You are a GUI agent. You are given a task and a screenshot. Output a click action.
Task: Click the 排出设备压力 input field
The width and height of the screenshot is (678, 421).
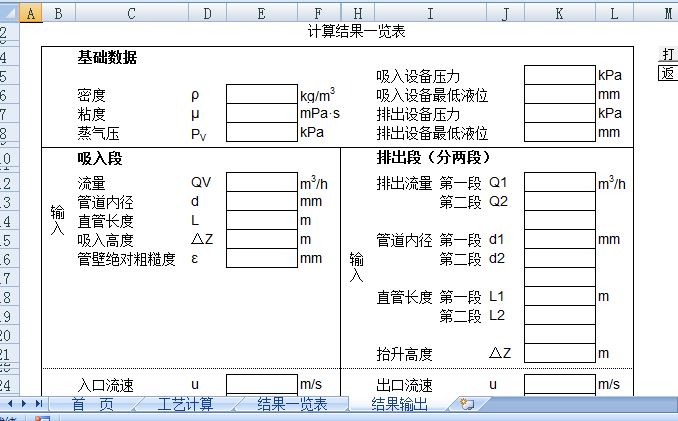click(x=560, y=113)
